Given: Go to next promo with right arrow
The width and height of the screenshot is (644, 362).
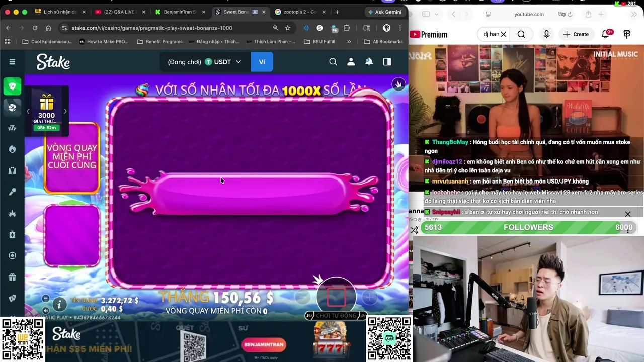Looking at the screenshot, I should pyautogui.click(x=65, y=111).
